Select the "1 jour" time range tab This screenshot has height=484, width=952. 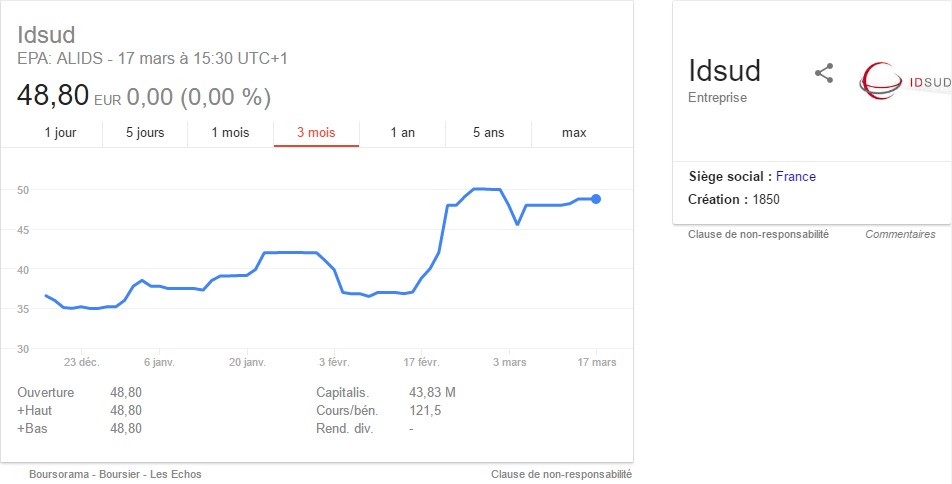pyautogui.click(x=60, y=133)
